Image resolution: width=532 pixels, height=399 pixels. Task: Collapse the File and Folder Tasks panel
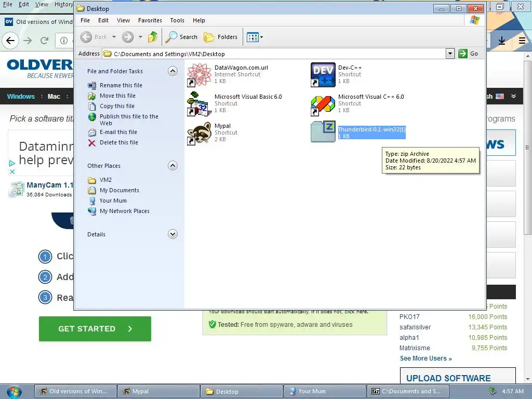click(172, 71)
